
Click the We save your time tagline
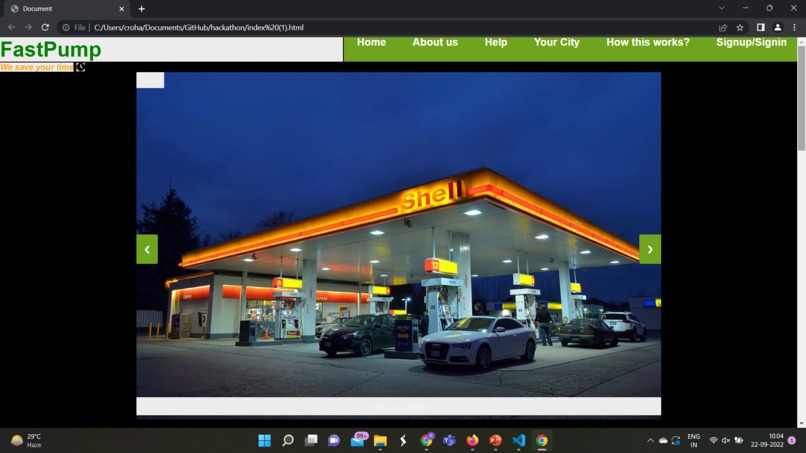pyautogui.click(x=37, y=67)
